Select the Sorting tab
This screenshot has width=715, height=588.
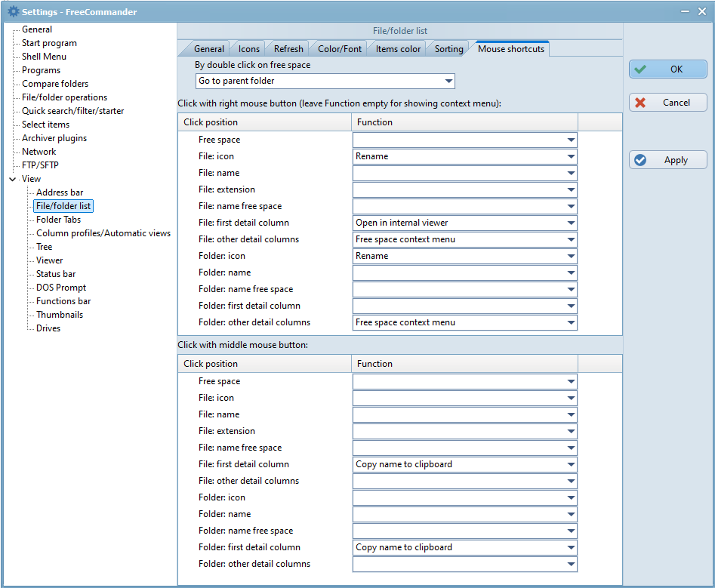click(x=448, y=49)
